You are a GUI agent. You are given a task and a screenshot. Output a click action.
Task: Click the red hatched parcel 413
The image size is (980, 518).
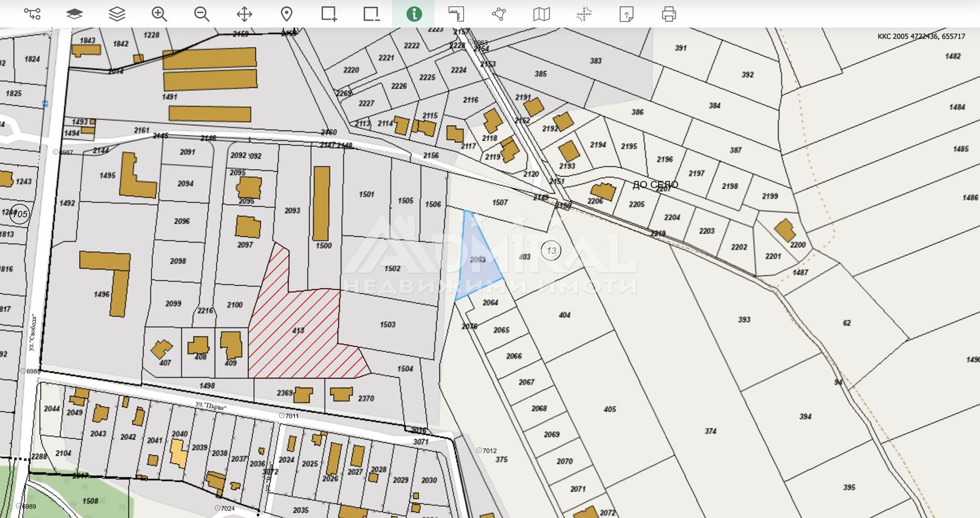(x=298, y=330)
